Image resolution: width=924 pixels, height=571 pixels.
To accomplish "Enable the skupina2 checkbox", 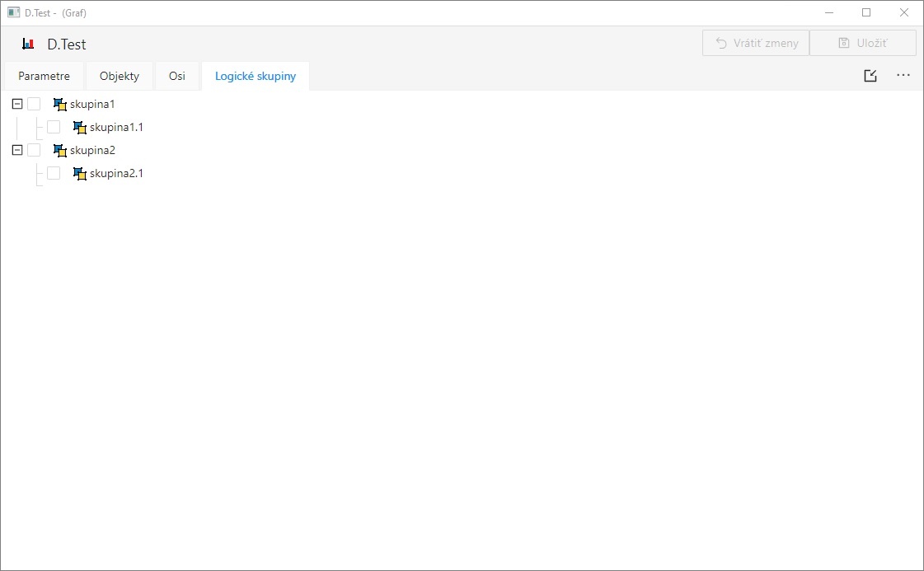I will (34, 150).
